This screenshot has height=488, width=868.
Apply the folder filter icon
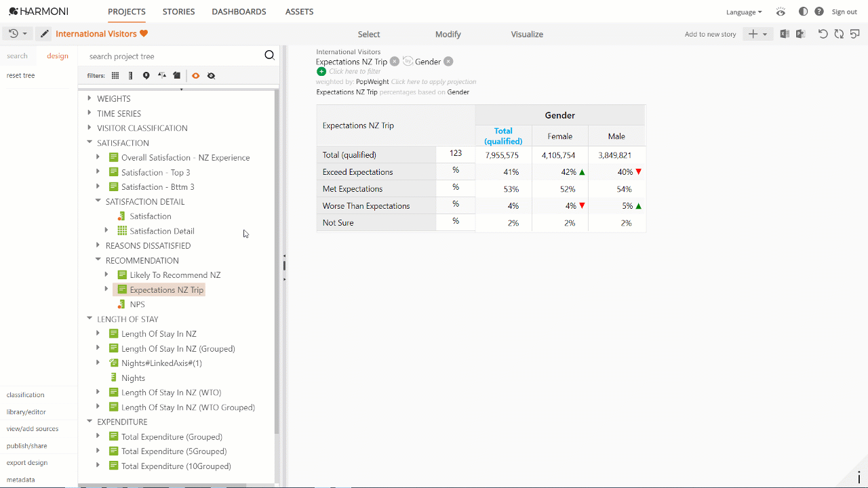pos(177,76)
